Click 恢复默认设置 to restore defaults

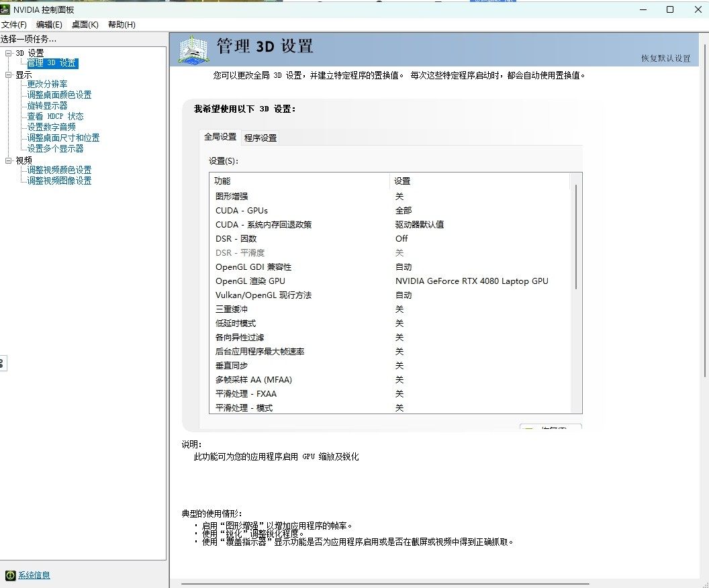pos(665,58)
